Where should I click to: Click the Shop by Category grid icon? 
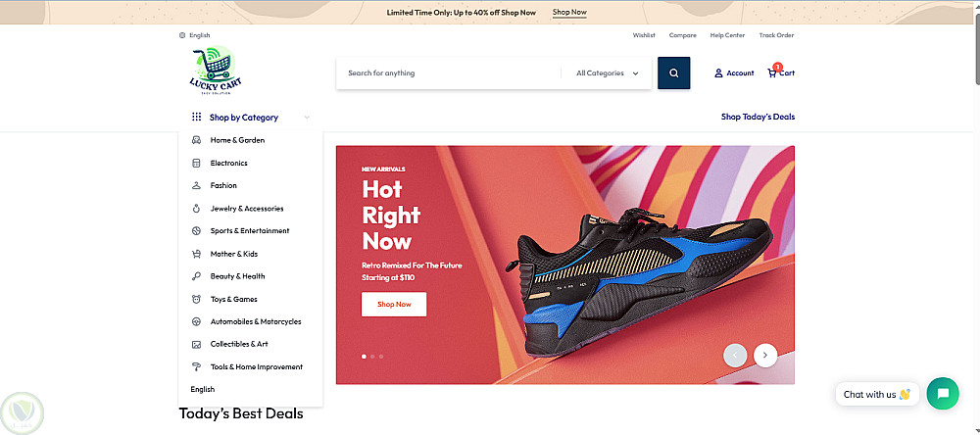tap(196, 117)
